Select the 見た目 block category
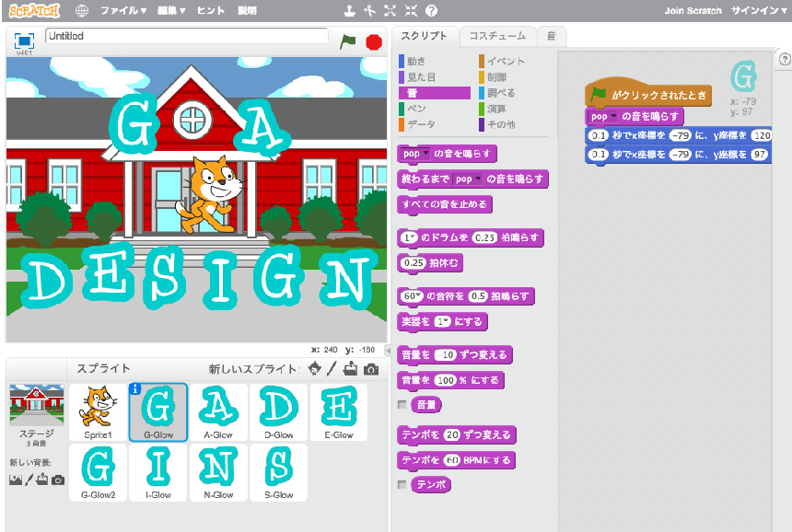 [x=435, y=77]
